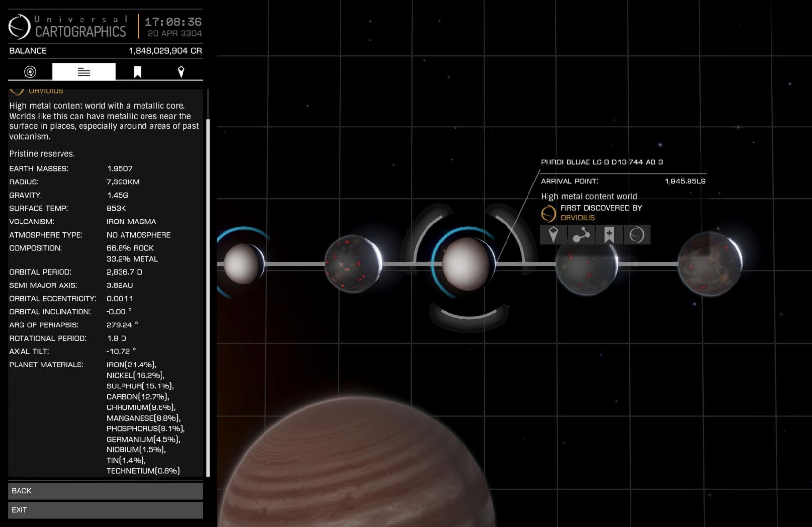Click the date 20 APR 3304
Screen dimensions: 812x527
[x=175, y=34]
